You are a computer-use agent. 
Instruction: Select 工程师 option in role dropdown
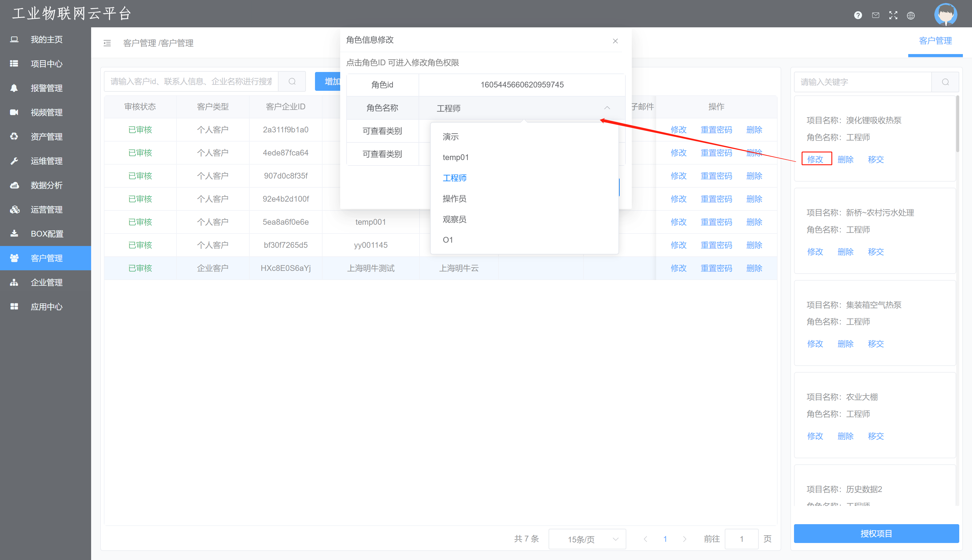tap(524, 178)
